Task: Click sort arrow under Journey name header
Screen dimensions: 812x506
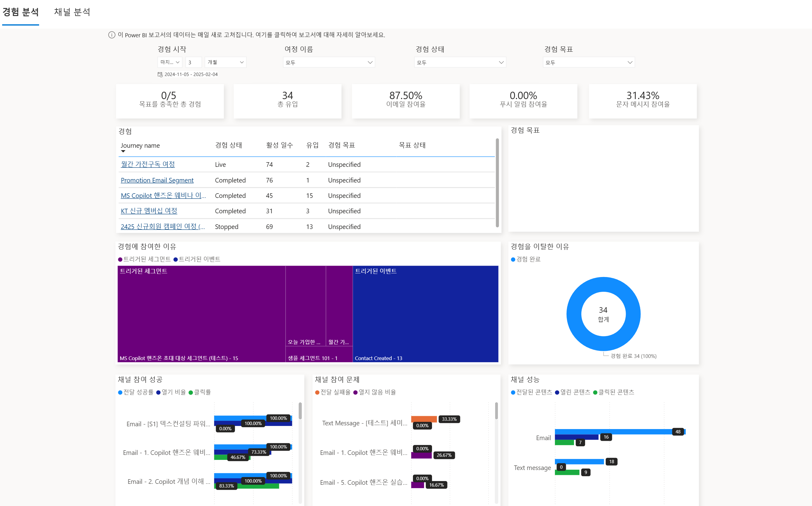Action: point(123,151)
